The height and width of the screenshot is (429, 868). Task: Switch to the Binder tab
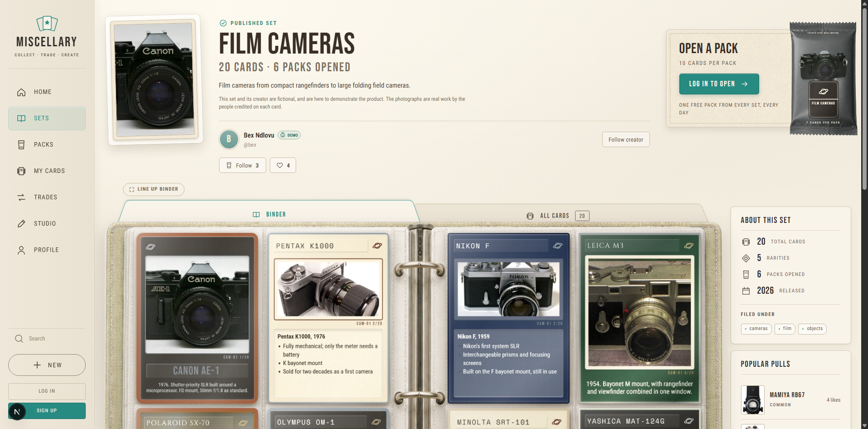click(x=269, y=214)
